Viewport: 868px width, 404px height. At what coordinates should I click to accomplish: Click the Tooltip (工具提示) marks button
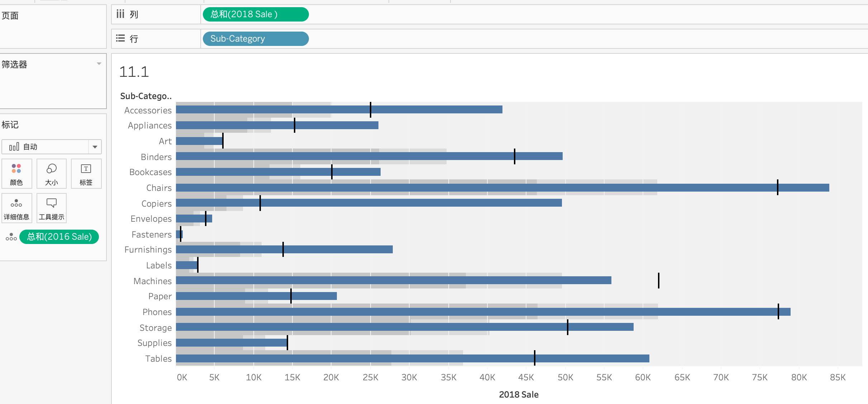pos(51,208)
